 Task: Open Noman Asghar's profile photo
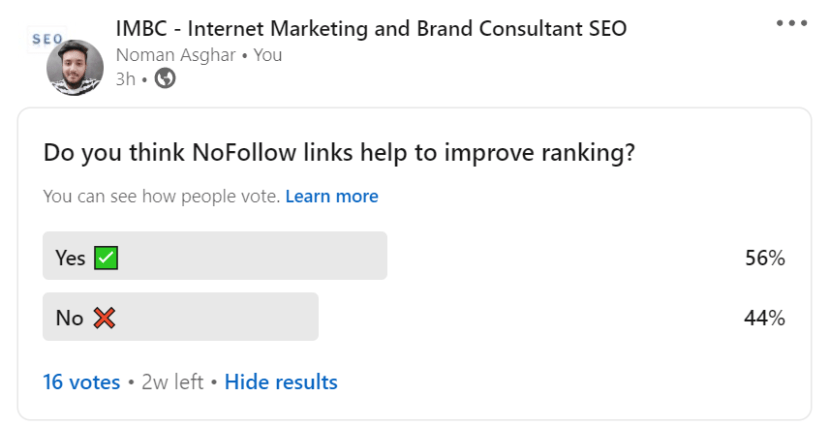point(75,68)
